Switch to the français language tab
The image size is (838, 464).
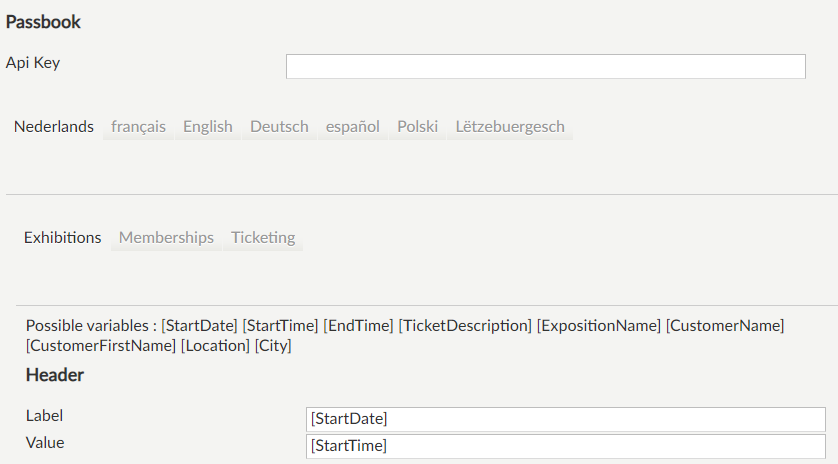pos(139,127)
